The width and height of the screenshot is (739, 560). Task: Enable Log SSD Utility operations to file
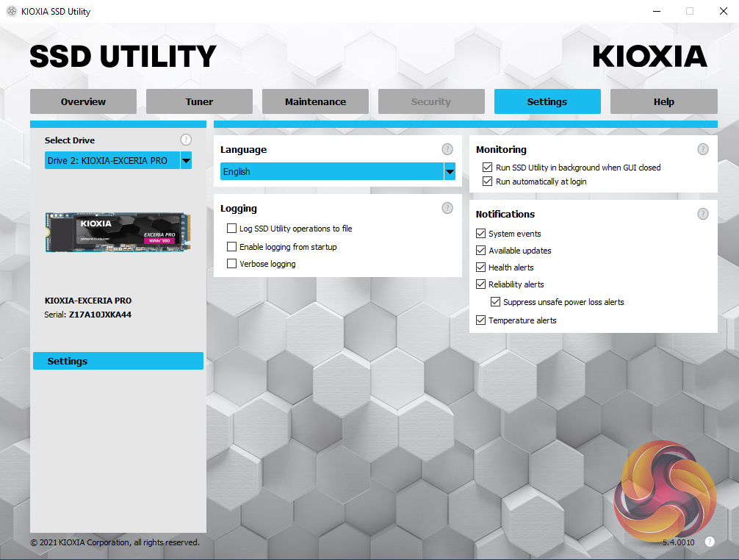coord(231,228)
